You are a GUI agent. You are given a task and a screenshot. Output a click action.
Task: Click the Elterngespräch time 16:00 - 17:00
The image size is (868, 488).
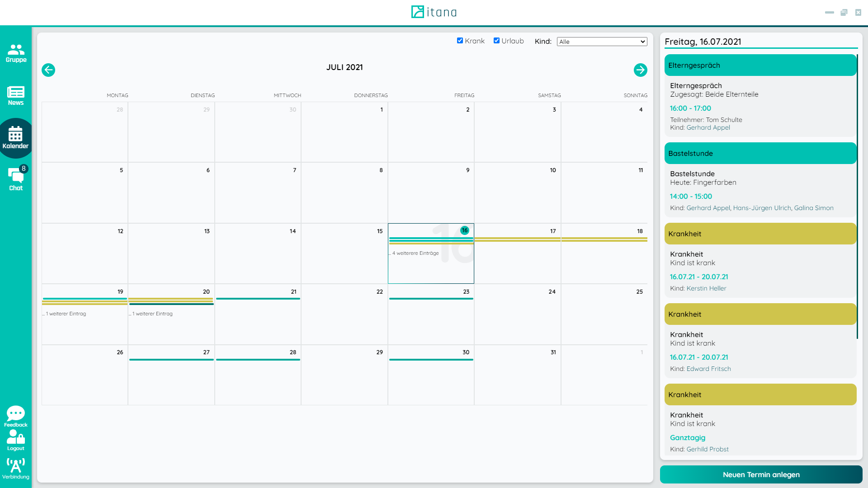click(x=690, y=108)
